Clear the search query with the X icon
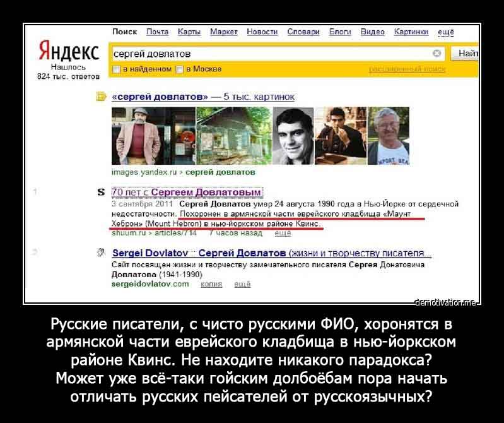The width and height of the screenshot is (504, 423). (437, 54)
